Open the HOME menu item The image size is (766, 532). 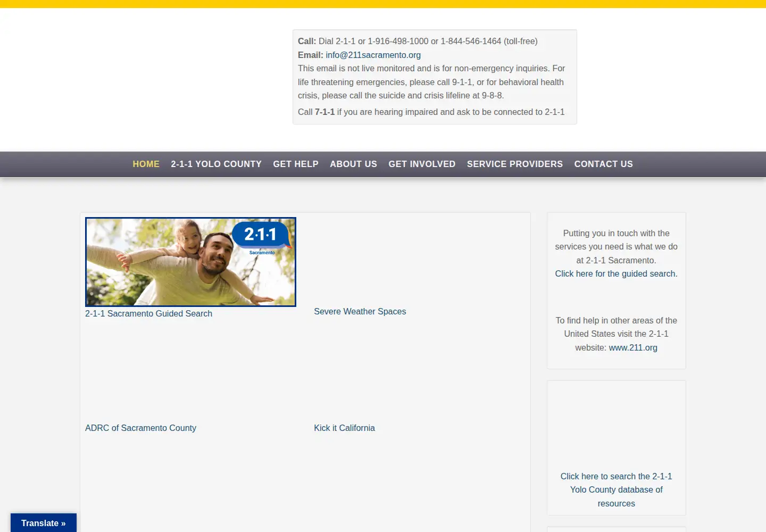click(146, 164)
